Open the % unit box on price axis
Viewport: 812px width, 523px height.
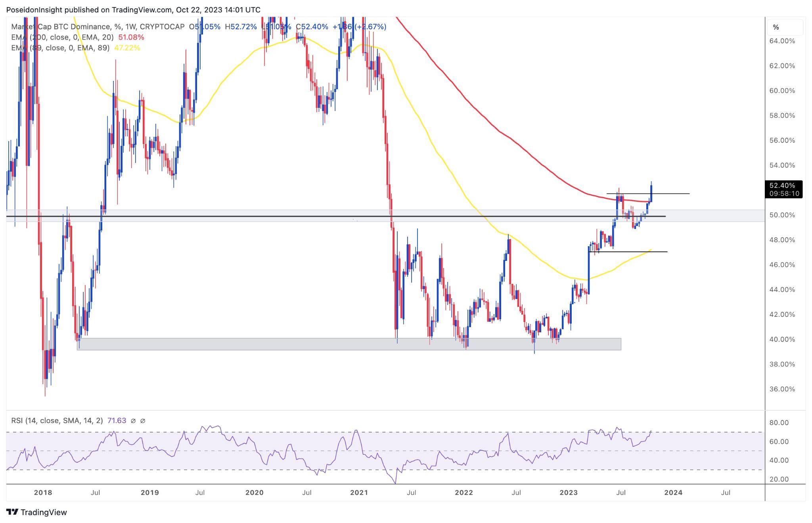[785, 27]
